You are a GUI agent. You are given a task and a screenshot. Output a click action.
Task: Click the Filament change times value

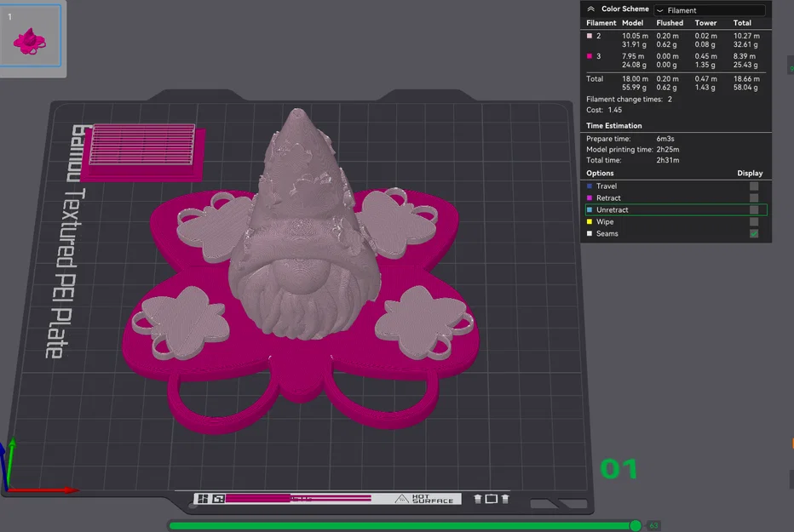click(x=670, y=99)
